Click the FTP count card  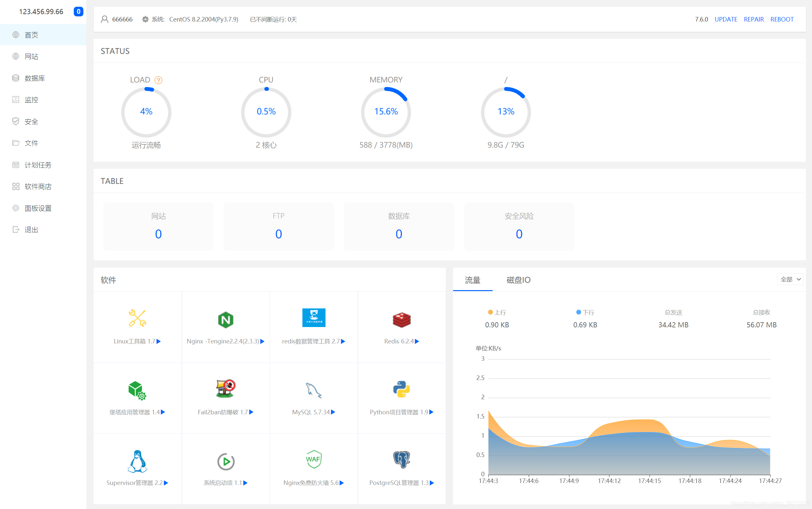point(278,226)
